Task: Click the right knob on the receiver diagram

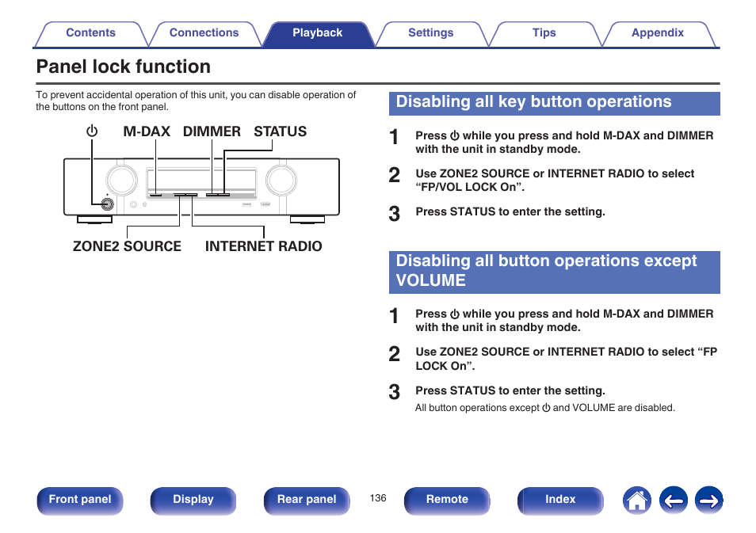Action: (x=281, y=180)
